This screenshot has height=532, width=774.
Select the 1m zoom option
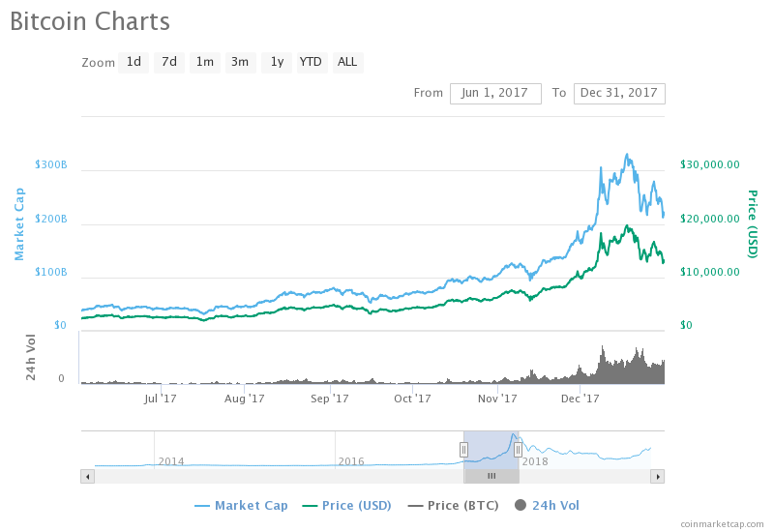pyautogui.click(x=205, y=62)
